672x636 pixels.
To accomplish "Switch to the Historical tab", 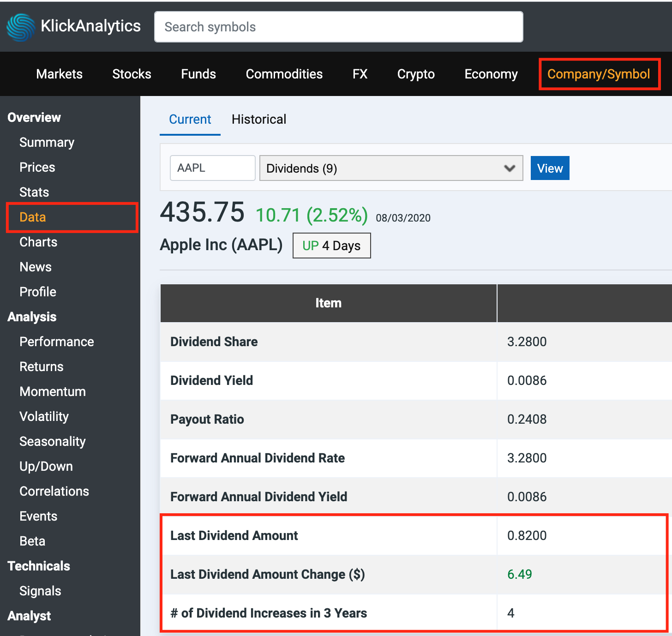I will point(259,119).
